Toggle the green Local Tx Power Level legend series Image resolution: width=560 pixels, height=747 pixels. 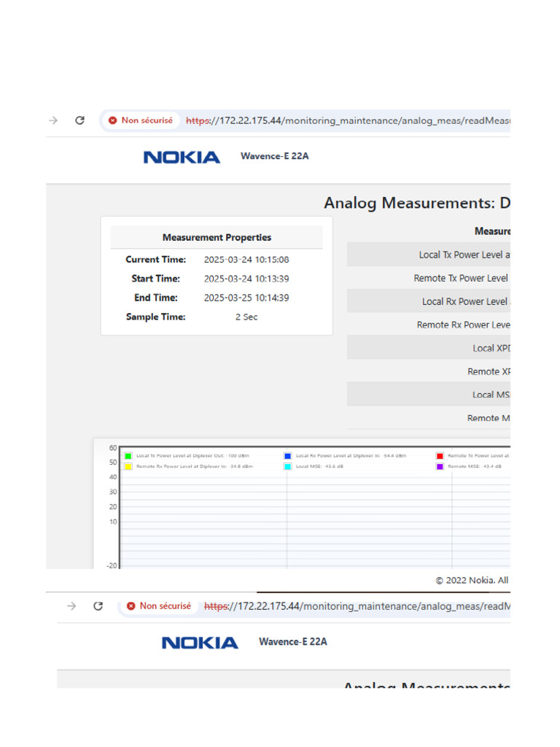tap(128, 456)
